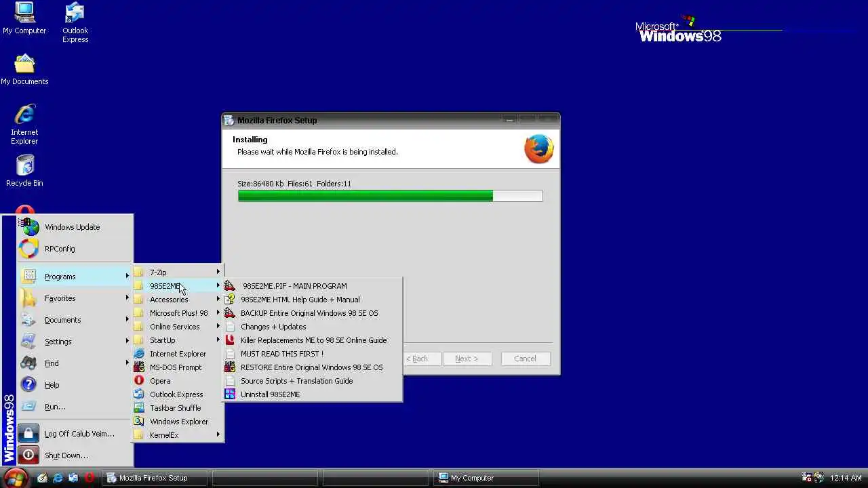
Task: Click the Uninstall 98SE2ME icon
Action: 230,394
